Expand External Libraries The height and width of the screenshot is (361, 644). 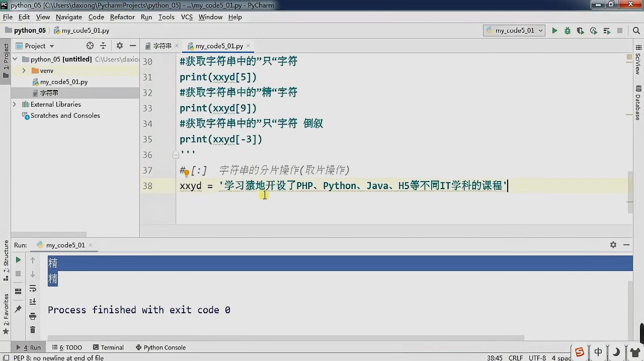tap(15, 104)
